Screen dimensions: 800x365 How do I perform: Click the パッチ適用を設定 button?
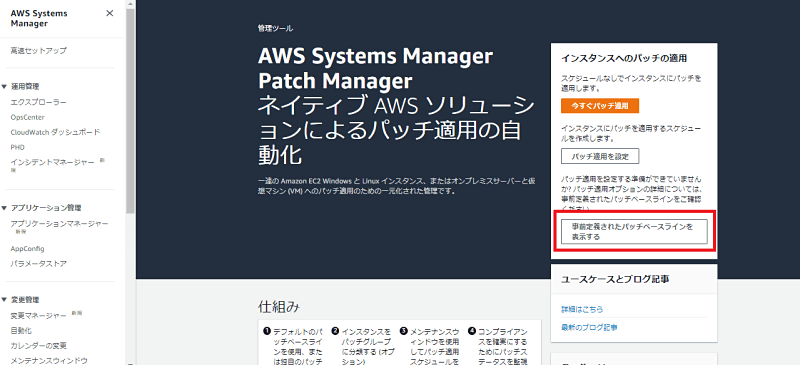(599, 156)
